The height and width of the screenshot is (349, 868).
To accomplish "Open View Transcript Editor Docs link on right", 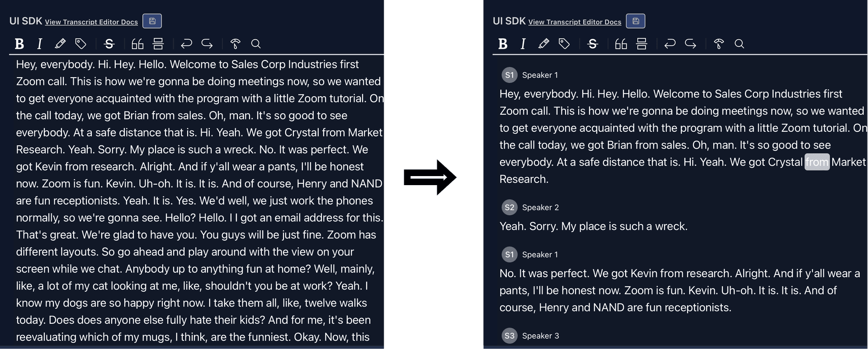I will (x=575, y=22).
